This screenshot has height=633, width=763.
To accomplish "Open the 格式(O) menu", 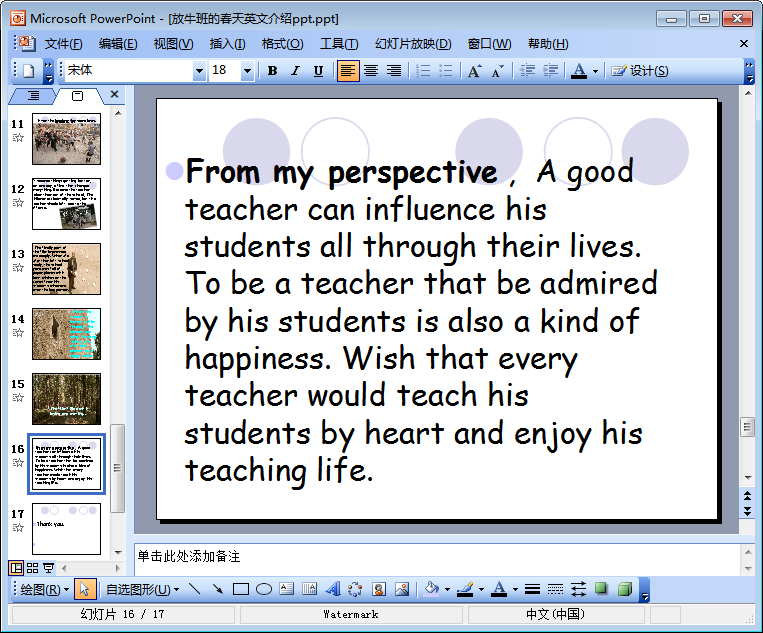I will pyautogui.click(x=282, y=44).
